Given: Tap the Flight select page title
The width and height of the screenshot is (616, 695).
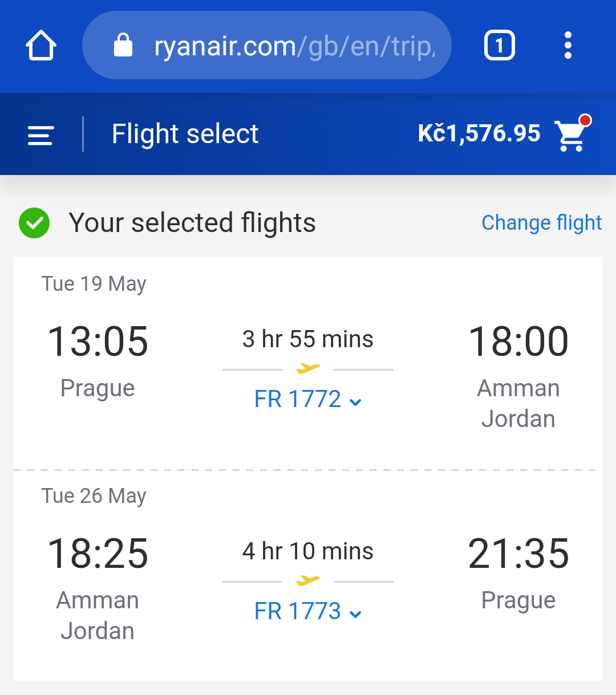Looking at the screenshot, I should [185, 135].
